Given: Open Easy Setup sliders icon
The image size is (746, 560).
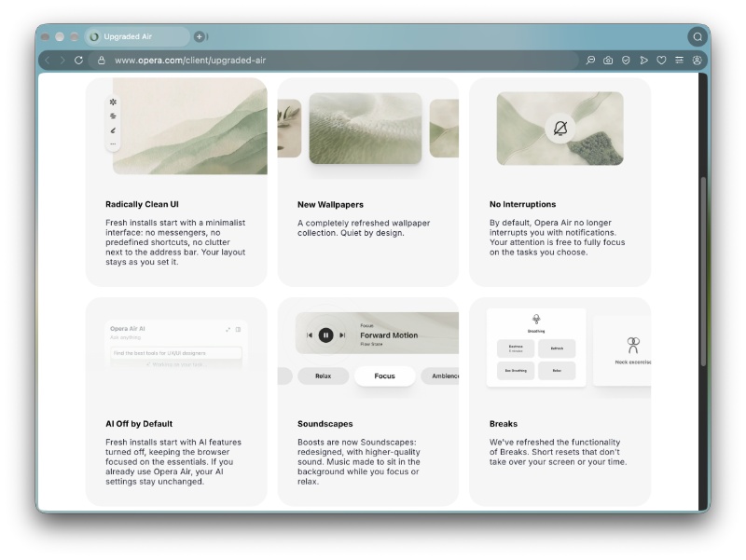Looking at the screenshot, I should (x=679, y=61).
